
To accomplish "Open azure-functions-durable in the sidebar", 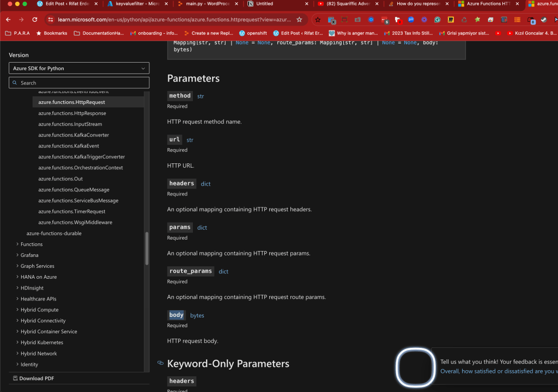I will point(54,234).
